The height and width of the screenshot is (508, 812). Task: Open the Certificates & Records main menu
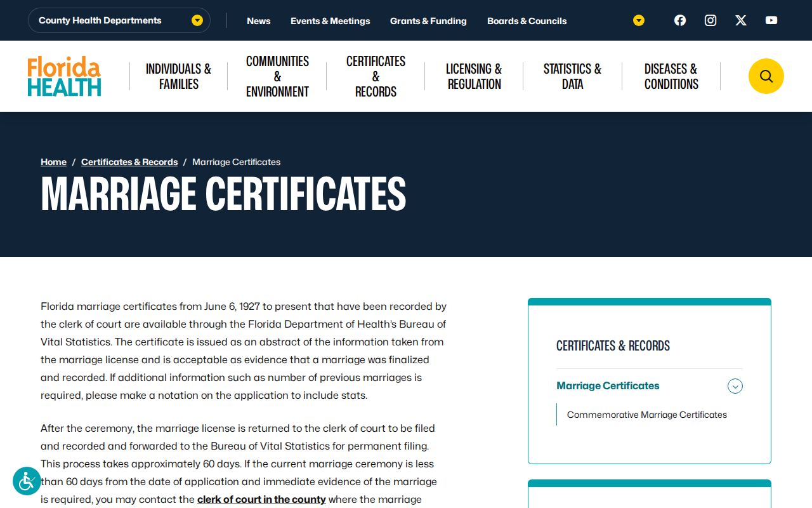376,76
